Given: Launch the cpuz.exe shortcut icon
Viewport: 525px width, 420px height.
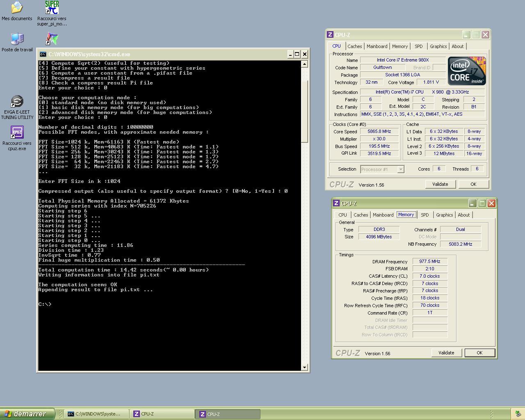Looking at the screenshot, I should pyautogui.click(x=17, y=132).
